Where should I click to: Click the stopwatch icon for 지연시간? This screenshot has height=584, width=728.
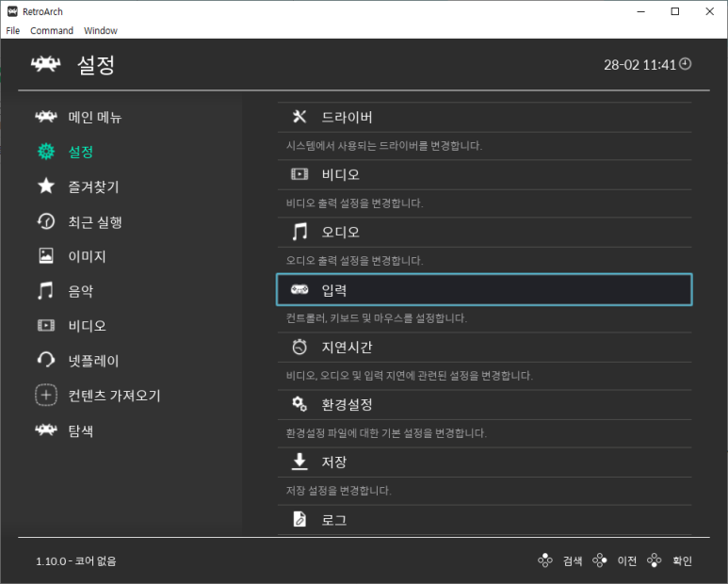coord(299,347)
